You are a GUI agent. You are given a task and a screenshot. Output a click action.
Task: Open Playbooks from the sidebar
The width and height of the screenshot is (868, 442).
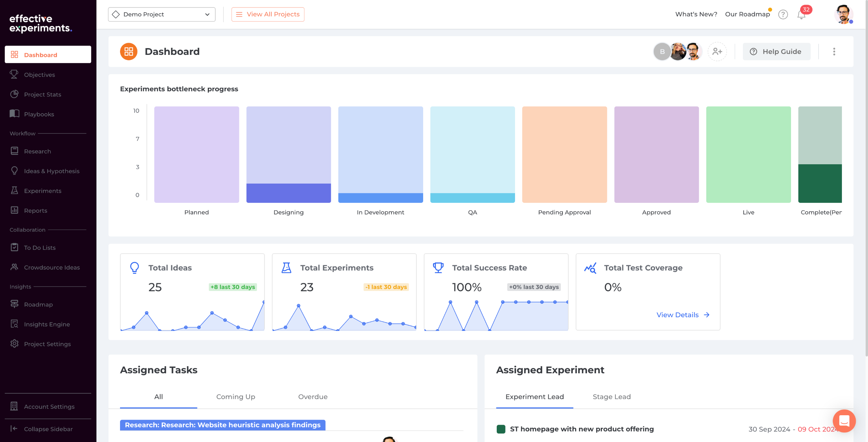pyautogui.click(x=39, y=114)
